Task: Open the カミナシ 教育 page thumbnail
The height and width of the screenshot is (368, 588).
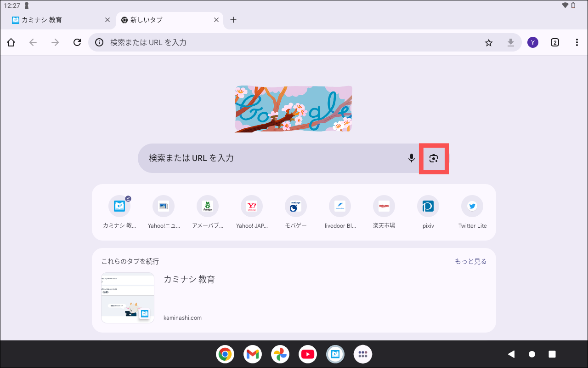Action: 128,298
